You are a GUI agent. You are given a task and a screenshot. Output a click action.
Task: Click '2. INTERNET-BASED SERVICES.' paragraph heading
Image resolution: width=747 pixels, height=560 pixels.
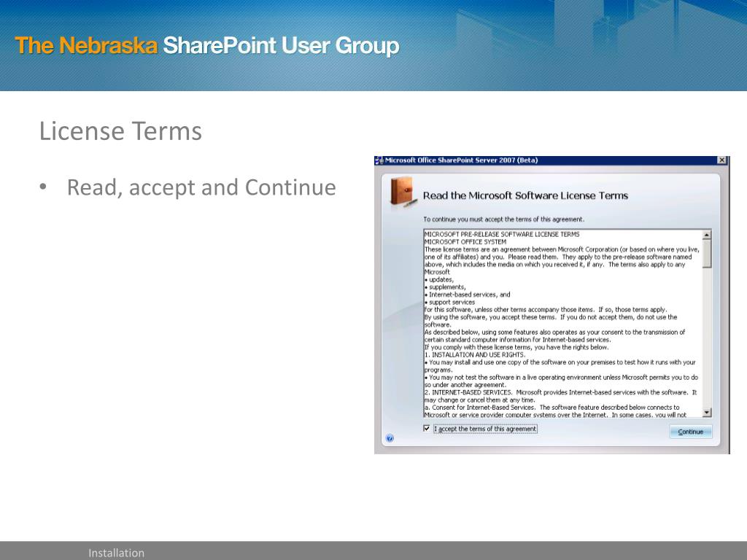coord(468,392)
